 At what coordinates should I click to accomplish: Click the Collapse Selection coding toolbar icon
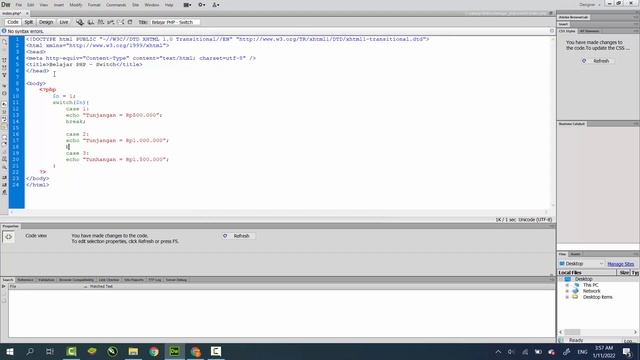(4, 68)
